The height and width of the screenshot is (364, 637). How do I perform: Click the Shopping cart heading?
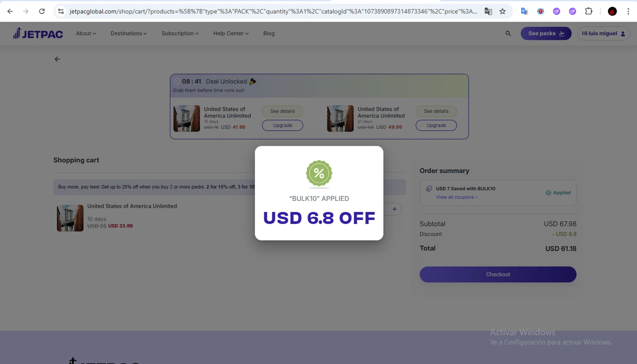click(76, 160)
